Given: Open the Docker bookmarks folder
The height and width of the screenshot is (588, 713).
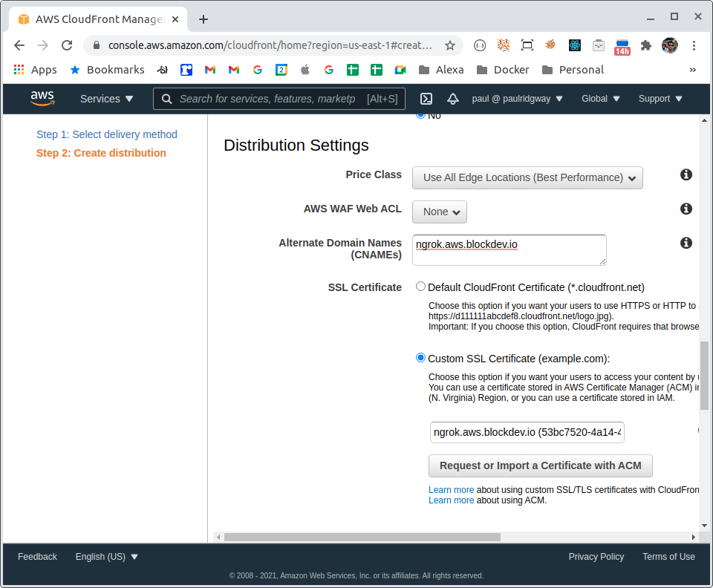Looking at the screenshot, I should pos(503,70).
